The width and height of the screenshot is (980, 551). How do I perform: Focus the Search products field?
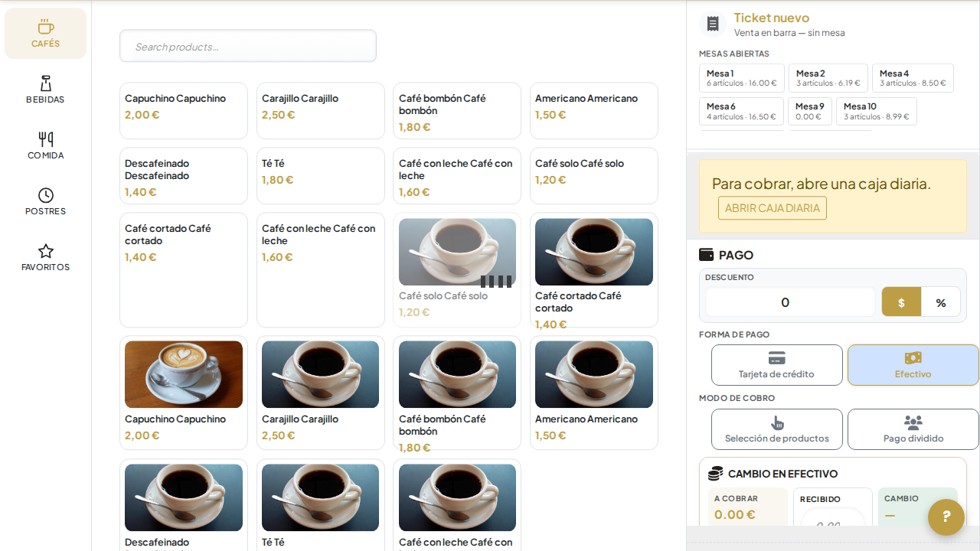(248, 46)
